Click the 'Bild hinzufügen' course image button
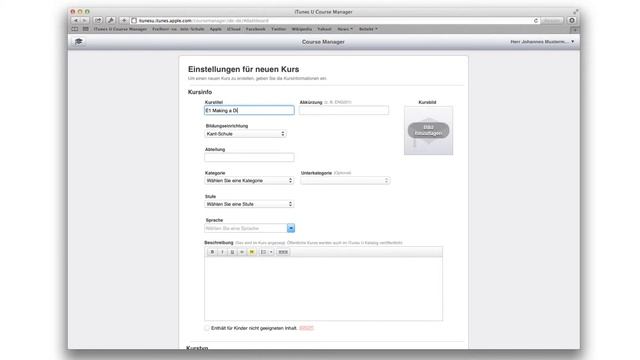 [x=429, y=130]
